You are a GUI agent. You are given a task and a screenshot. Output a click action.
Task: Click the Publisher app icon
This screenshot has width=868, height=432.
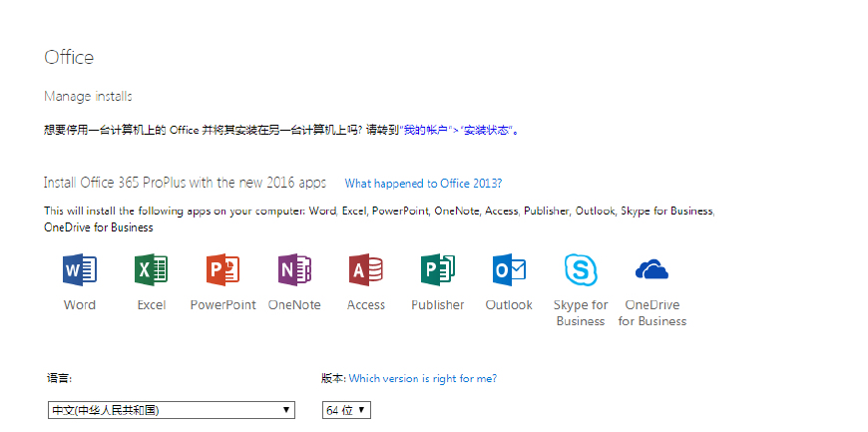[x=437, y=269]
